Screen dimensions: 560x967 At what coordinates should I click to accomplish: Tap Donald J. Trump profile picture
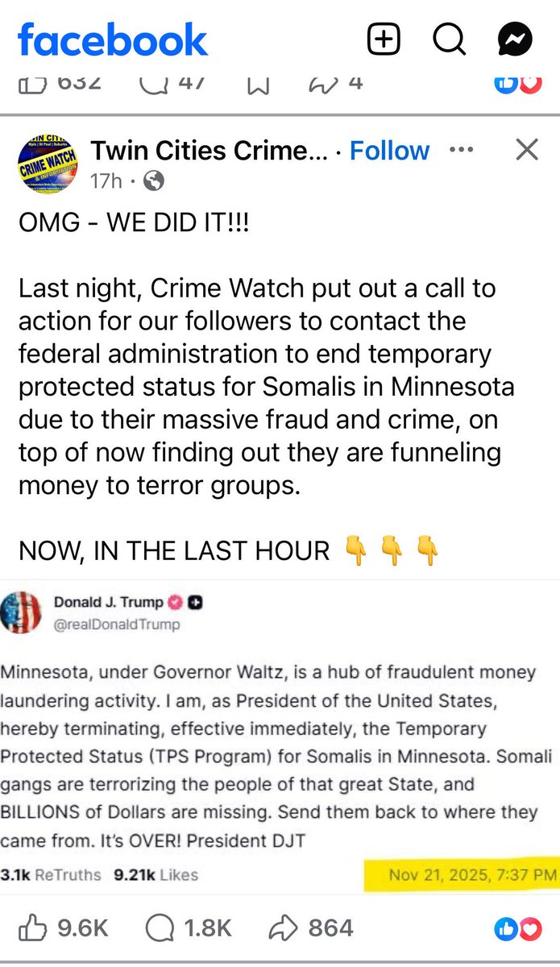point(22,612)
